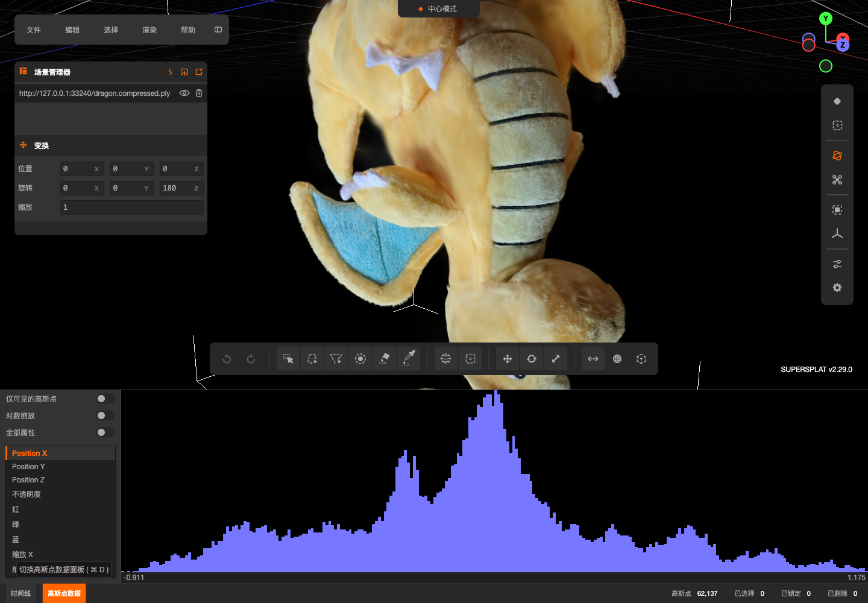Click the 旋转 X input field
The height and width of the screenshot is (603, 868).
pos(82,188)
